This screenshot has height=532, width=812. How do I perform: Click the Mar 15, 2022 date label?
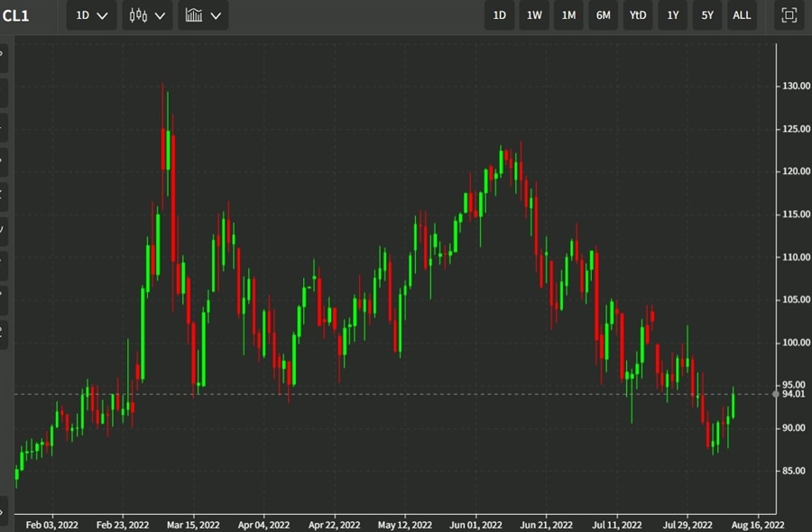[x=193, y=525]
